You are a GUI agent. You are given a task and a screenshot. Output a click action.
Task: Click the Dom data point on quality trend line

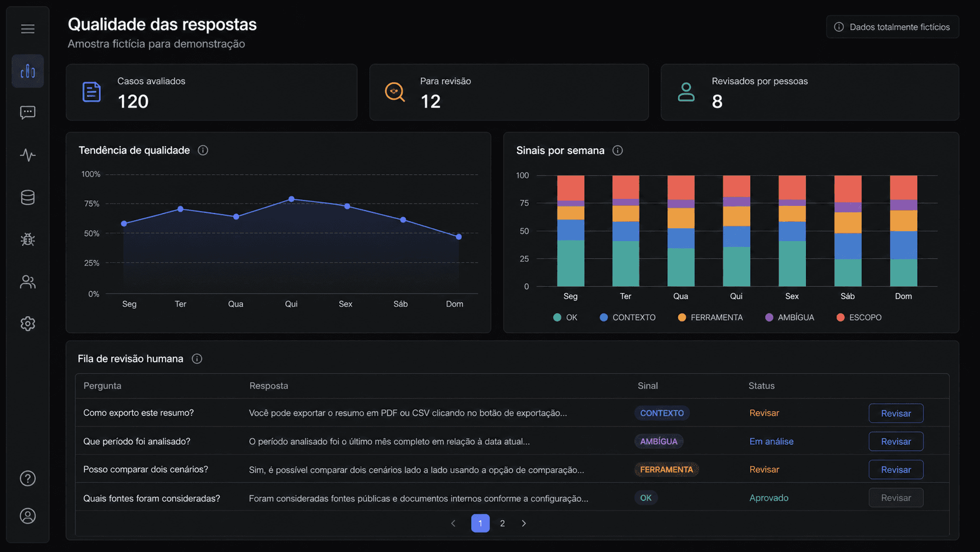coord(458,237)
